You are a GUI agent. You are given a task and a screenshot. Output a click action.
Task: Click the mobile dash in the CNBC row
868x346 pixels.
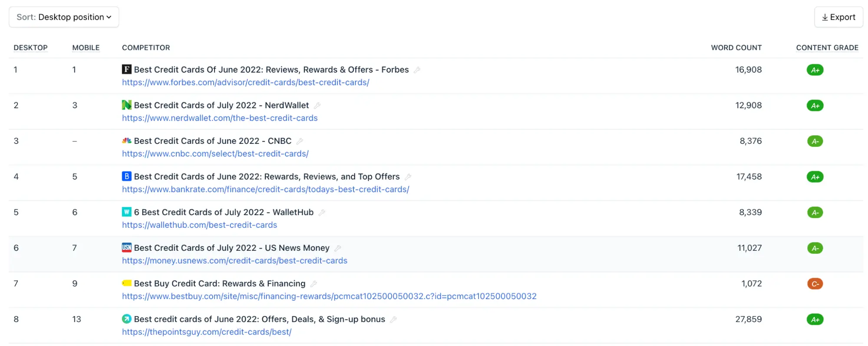click(x=75, y=141)
